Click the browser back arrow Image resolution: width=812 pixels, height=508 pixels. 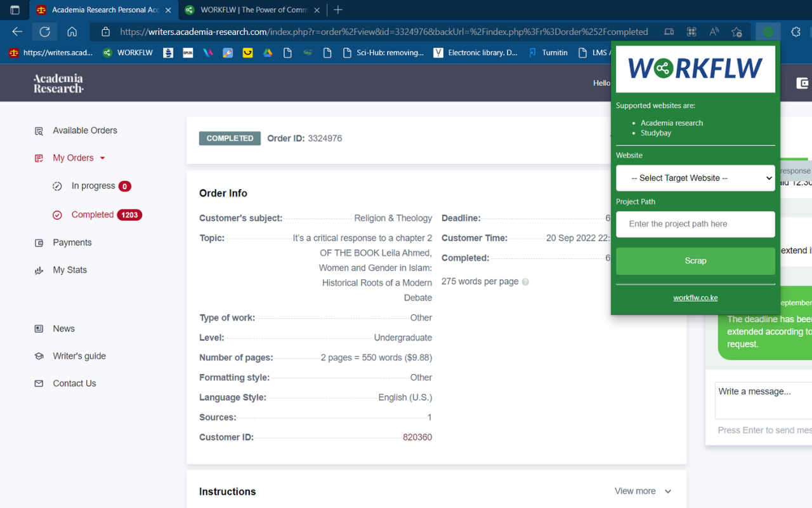point(17,32)
